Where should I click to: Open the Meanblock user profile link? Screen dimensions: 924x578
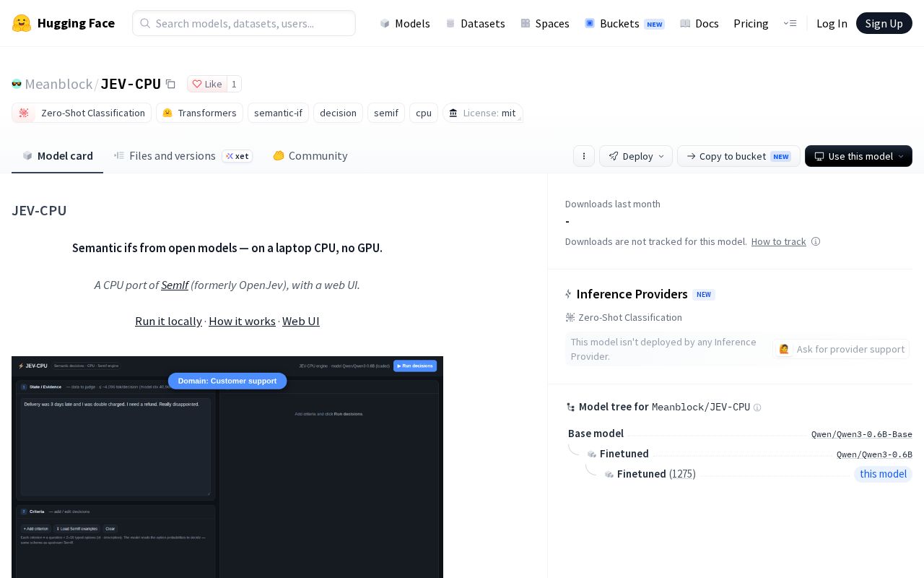click(x=58, y=84)
